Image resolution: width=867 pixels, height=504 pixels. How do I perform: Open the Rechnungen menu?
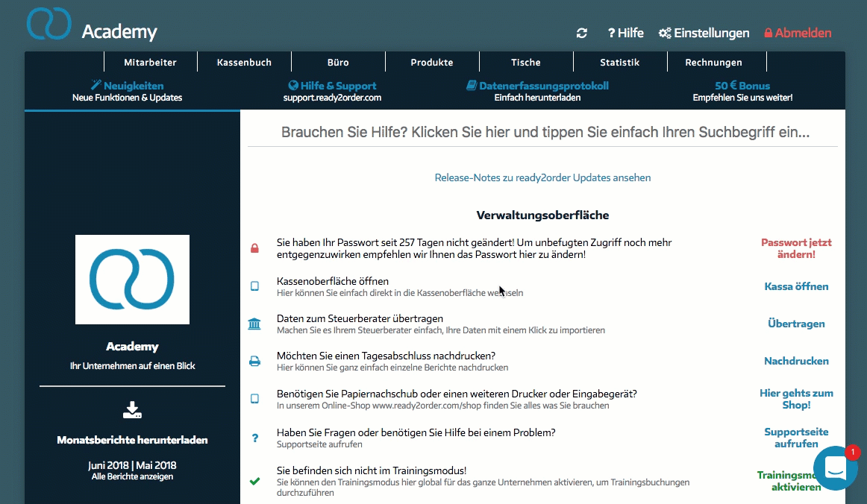point(714,62)
